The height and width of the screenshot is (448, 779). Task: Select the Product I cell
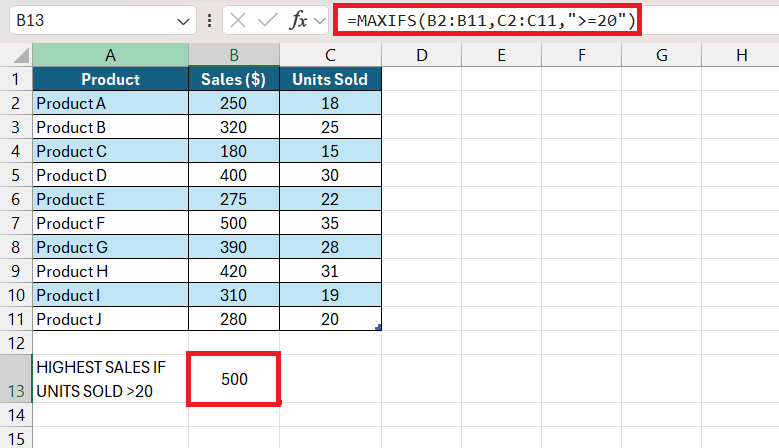click(110, 295)
